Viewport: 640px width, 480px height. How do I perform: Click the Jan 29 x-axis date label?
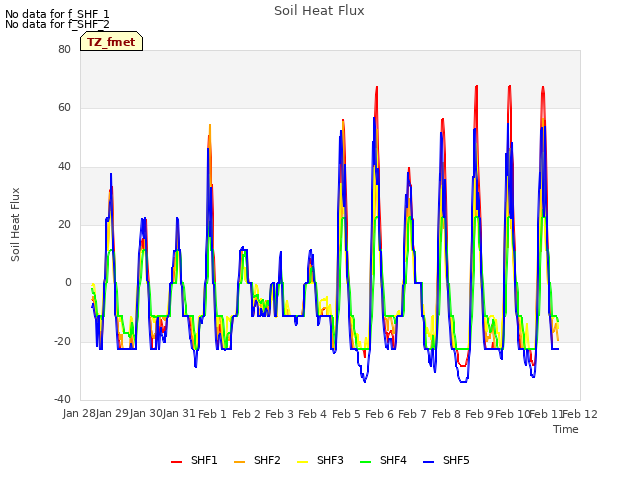(x=112, y=413)
